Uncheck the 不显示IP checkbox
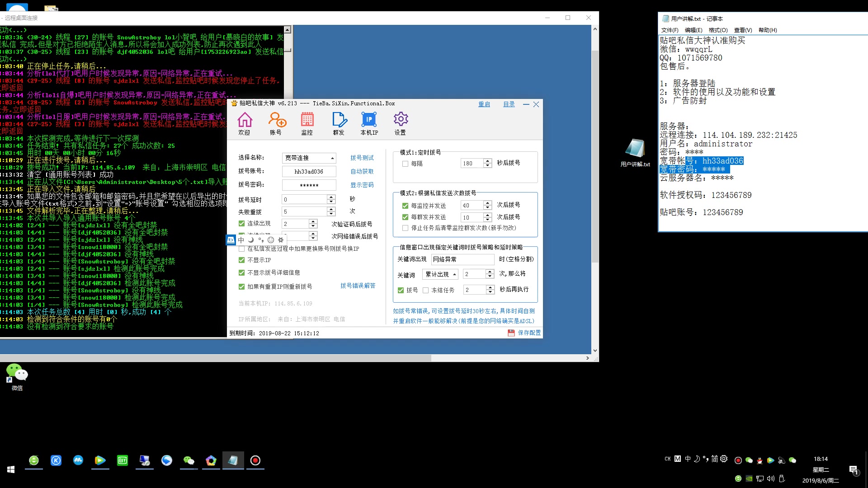This screenshot has width=868, height=488. point(241,260)
